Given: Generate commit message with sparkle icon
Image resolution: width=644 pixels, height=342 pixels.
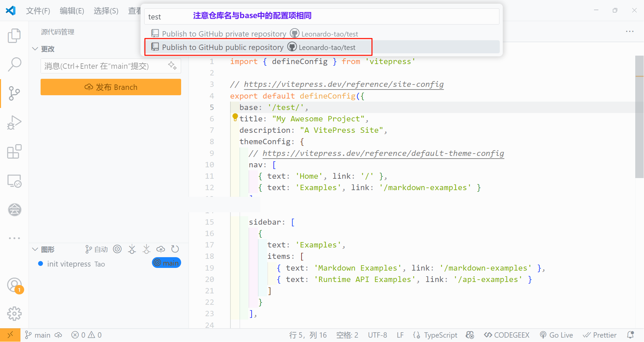Looking at the screenshot, I should tap(172, 65).
